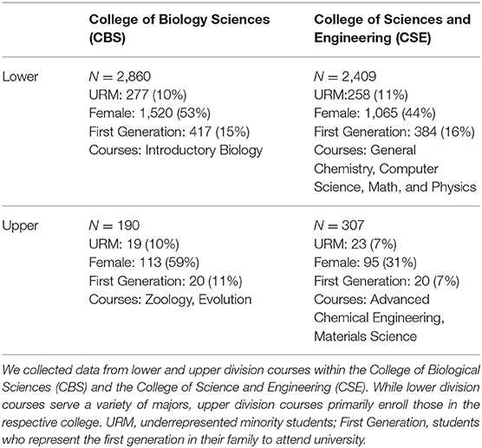Click First Generation: 384 (16%) text
Viewport: 482px width, 448px height.
394,132
